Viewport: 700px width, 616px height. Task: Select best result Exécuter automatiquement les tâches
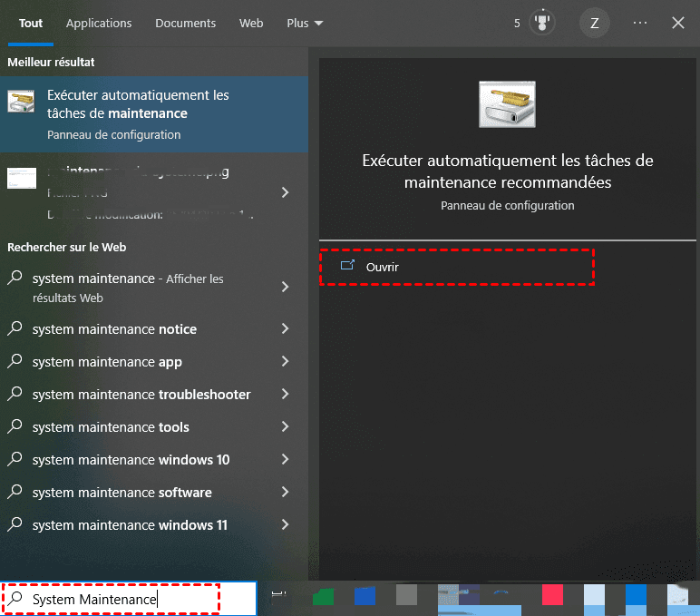click(x=154, y=114)
